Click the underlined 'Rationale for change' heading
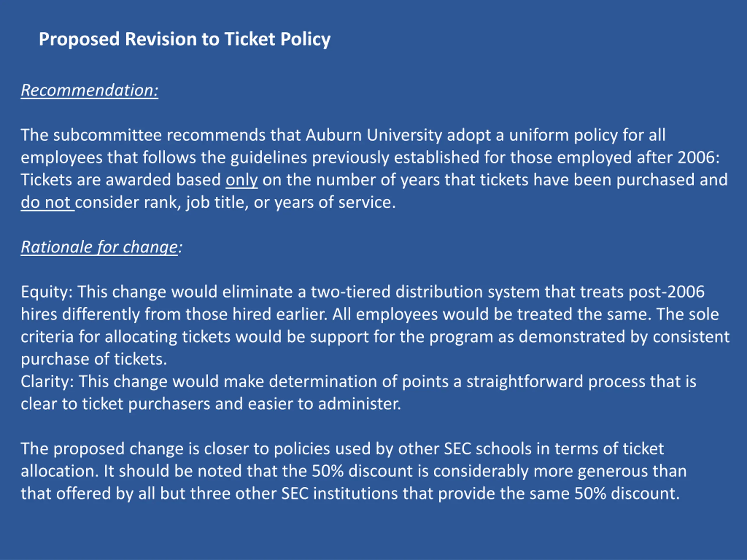The height and width of the screenshot is (560, 747). coord(99,247)
